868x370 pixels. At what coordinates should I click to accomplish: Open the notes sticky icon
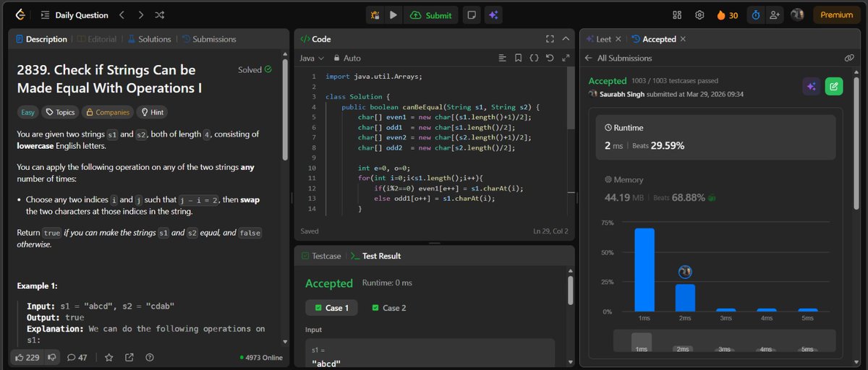tap(472, 14)
